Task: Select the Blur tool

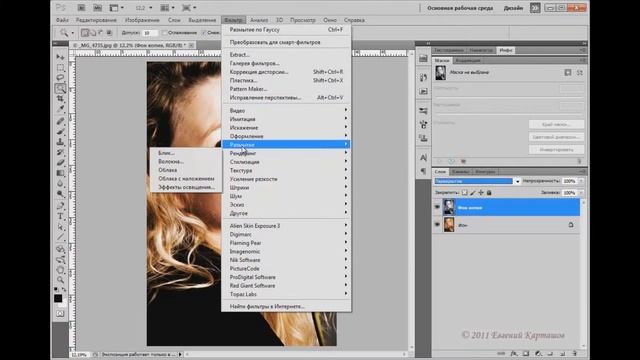Action: tap(60, 184)
